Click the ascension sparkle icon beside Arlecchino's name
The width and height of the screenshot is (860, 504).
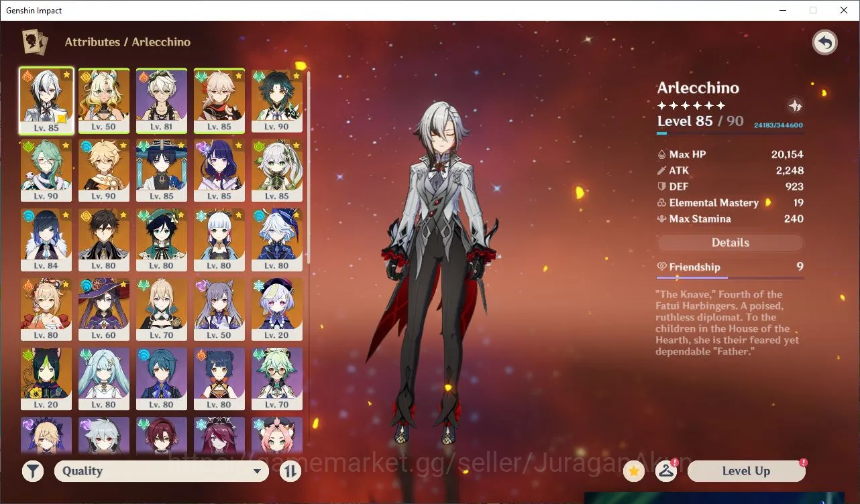point(794,106)
